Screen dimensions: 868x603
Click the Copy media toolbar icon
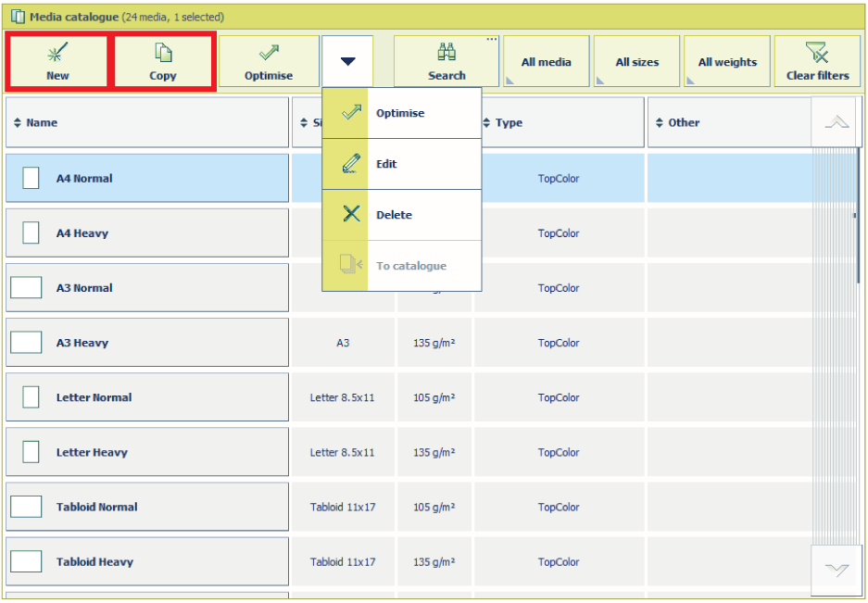pos(163,54)
